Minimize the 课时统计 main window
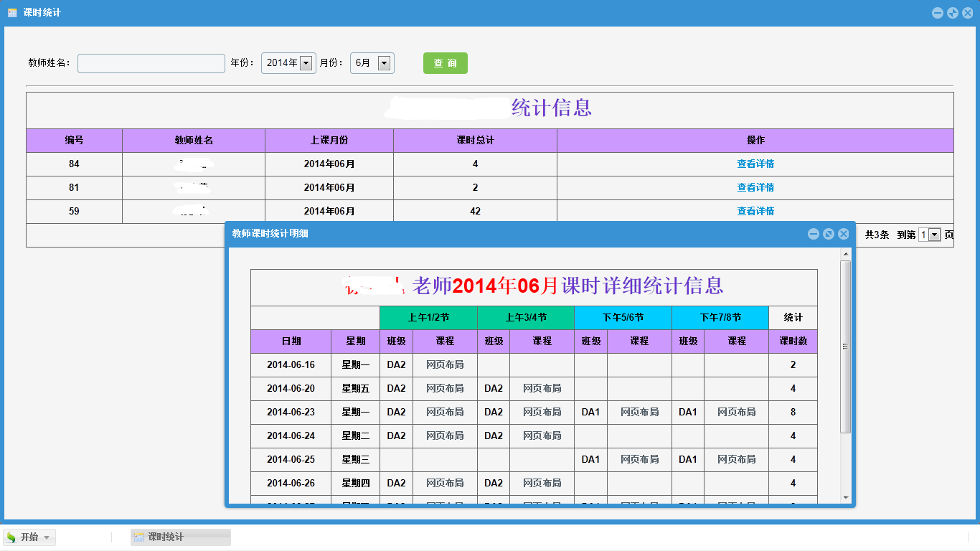Viewport: 980px width, 551px height. point(938,13)
